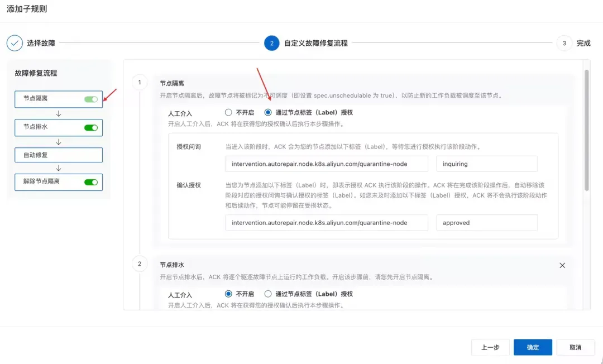Click the 授权问询 field label
The image size is (603, 364).
coord(189,147)
